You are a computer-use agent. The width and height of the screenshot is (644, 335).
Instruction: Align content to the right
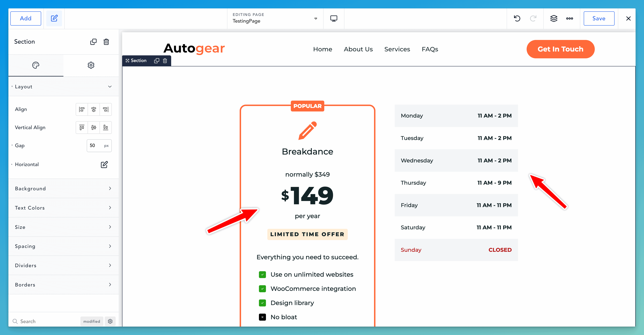105,109
